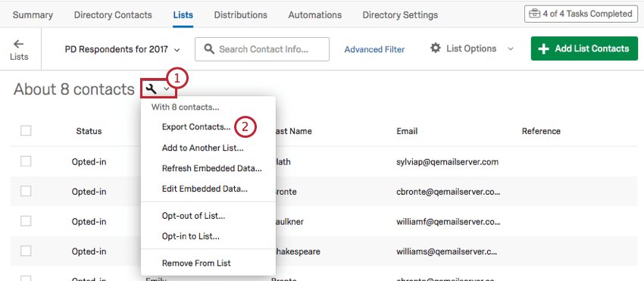
Task: Open the Advanced Filter link
Action: point(374,49)
